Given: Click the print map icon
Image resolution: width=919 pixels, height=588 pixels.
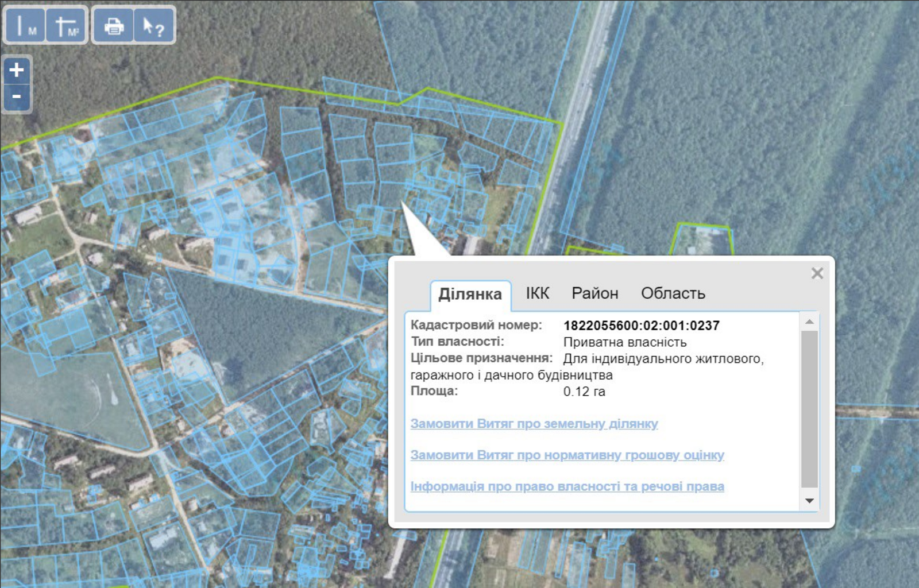Looking at the screenshot, I should (113, 26).
